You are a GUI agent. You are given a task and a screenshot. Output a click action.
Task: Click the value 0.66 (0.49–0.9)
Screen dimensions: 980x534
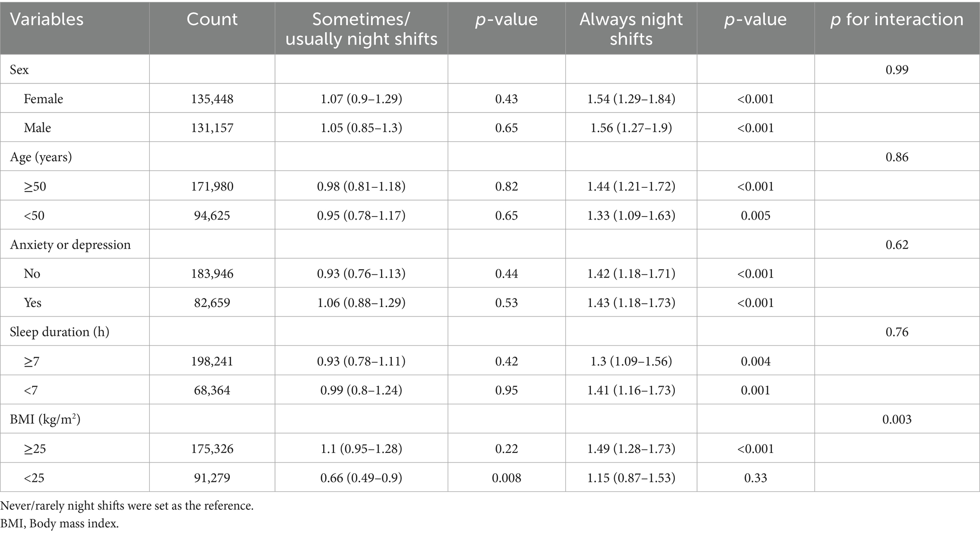[x=361, y=478]
